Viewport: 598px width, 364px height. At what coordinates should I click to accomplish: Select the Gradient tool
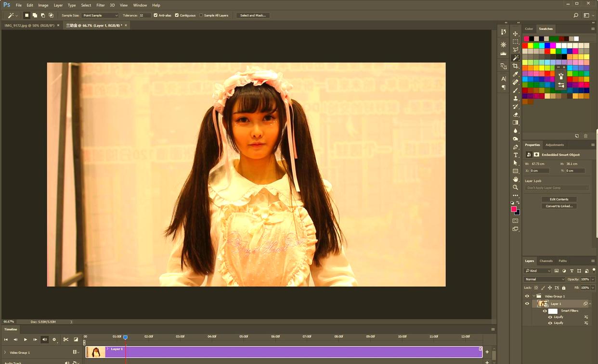(515, 123)
